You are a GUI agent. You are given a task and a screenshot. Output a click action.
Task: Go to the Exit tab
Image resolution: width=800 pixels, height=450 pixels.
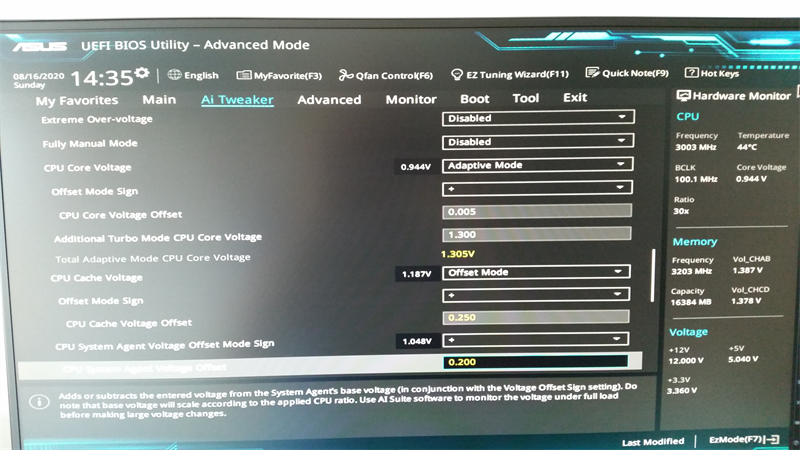(x=575, y=97)
